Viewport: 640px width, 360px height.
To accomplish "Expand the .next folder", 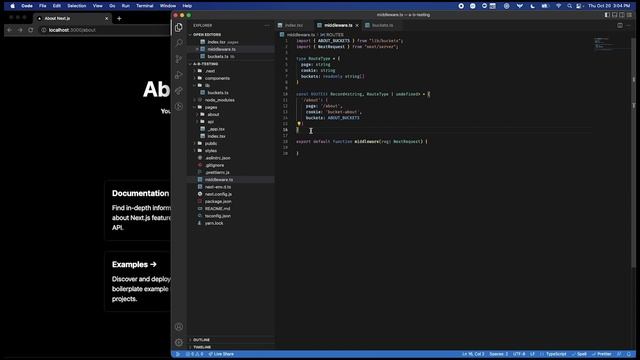I will click(231, 71).
